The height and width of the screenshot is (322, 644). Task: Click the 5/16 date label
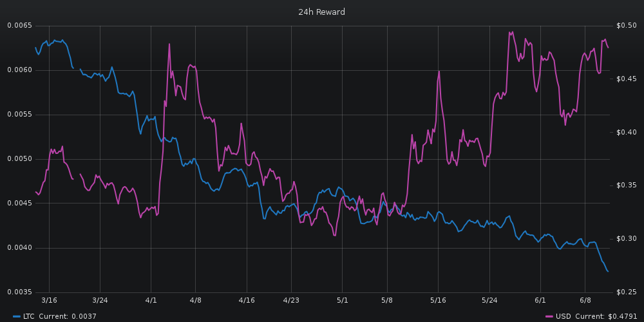(438, 300)
